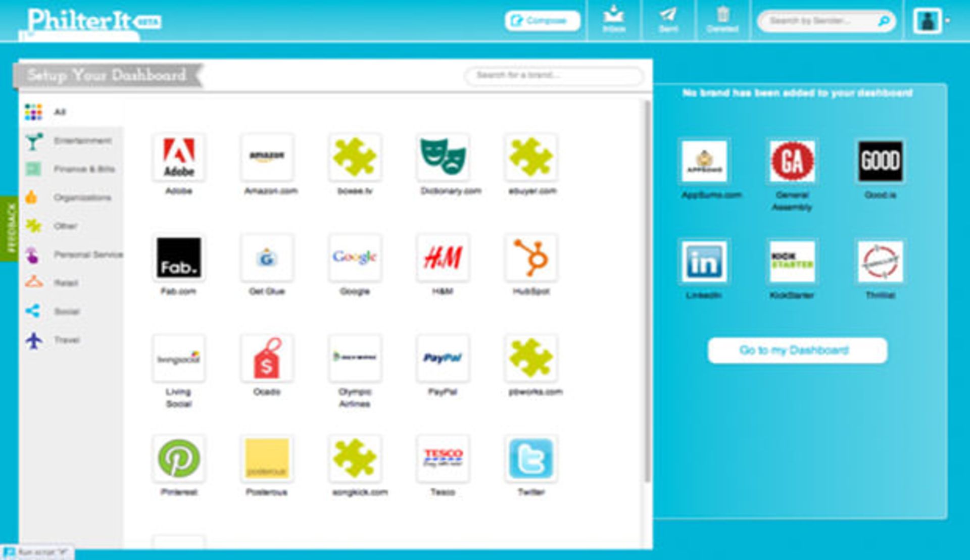The image size is (970, 560).
Task: Filter by Finance & Bills category
Action: [x=71, y=169]
